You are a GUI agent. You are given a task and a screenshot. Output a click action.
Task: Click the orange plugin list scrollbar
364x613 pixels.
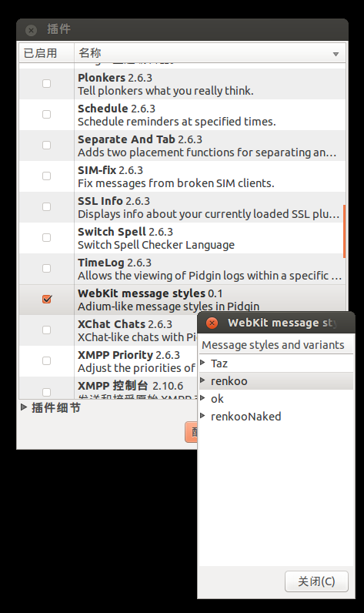point(344,231)
